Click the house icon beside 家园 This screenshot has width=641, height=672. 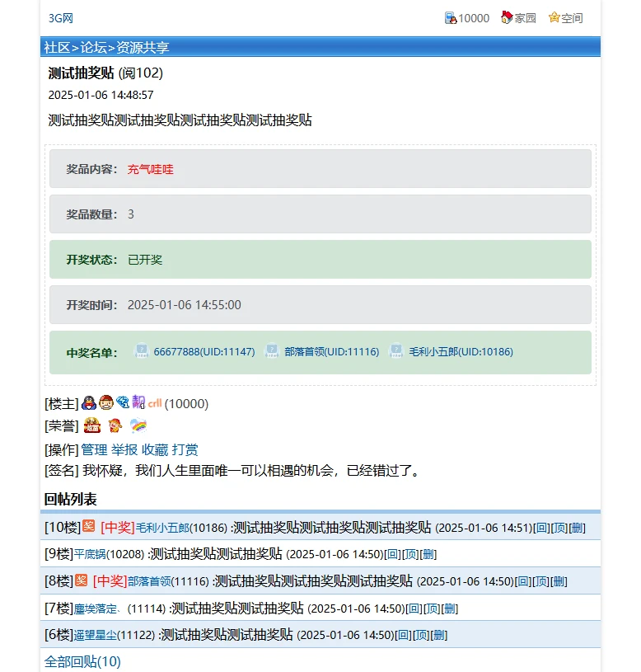pyautogui.click(x=507, y=17)
